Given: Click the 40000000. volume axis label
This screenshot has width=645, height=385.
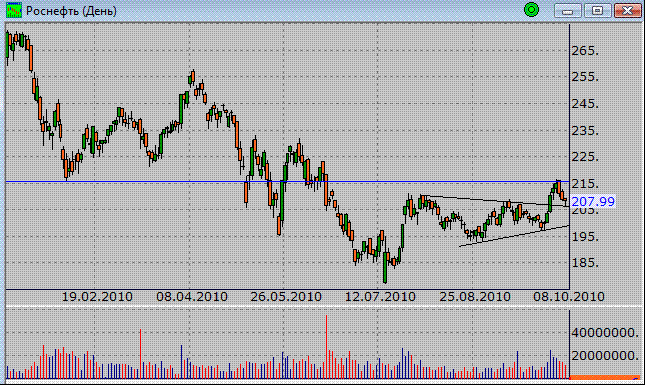Looking at the screenshot, I should tap(605, 332).
